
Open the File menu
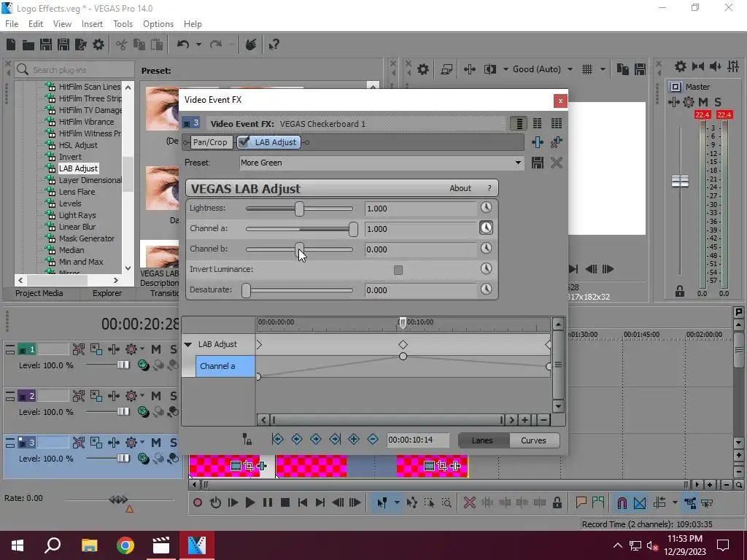12,24
